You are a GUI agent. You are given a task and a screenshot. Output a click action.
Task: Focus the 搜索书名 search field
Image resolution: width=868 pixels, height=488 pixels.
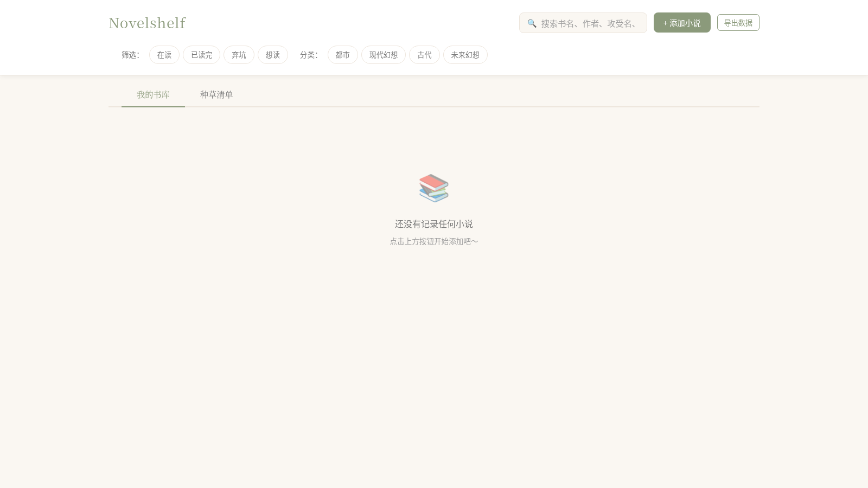click(x=583, y=23)
